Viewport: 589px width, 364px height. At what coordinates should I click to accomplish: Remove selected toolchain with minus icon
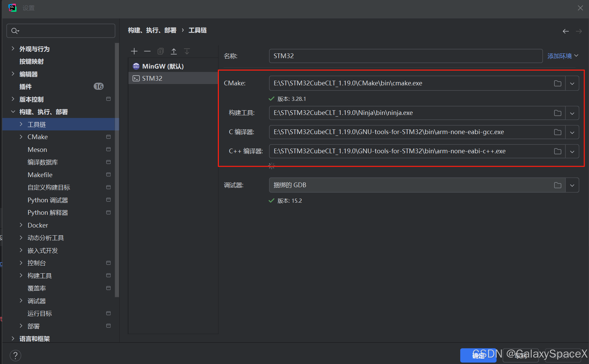(x=147, y=51)
